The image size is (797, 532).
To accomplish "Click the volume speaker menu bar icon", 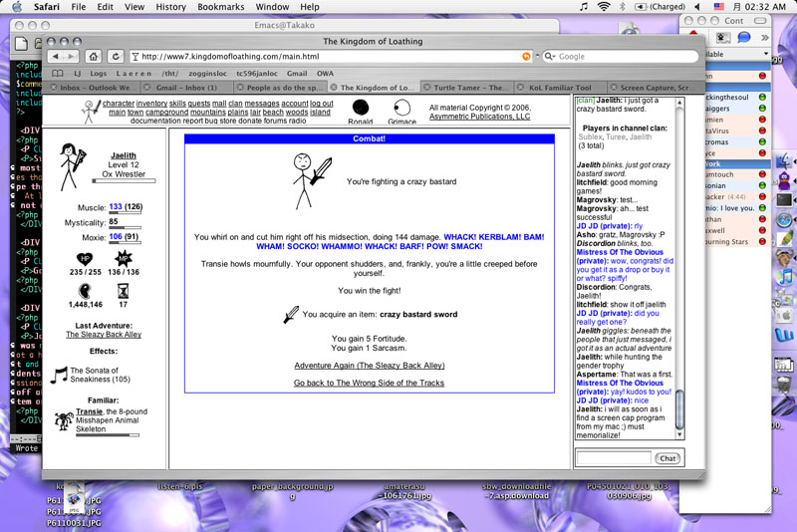I will coord(696,7).
